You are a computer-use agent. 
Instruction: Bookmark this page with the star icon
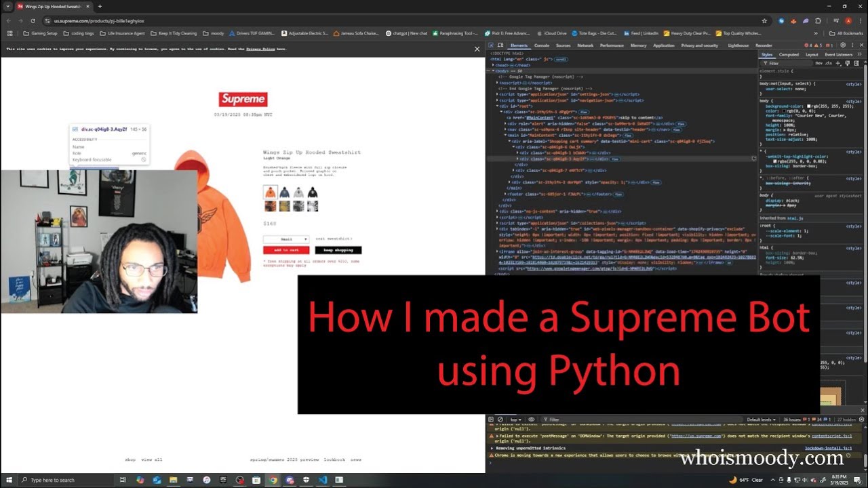point(764,21)
